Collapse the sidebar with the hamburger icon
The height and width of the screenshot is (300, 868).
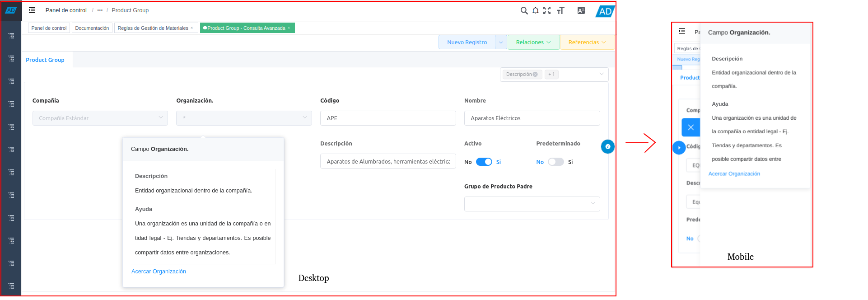tap(32, 10)
